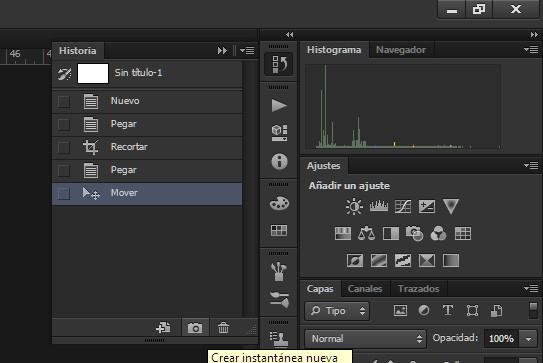Add a Posterize adjustment

pos(379,260)
